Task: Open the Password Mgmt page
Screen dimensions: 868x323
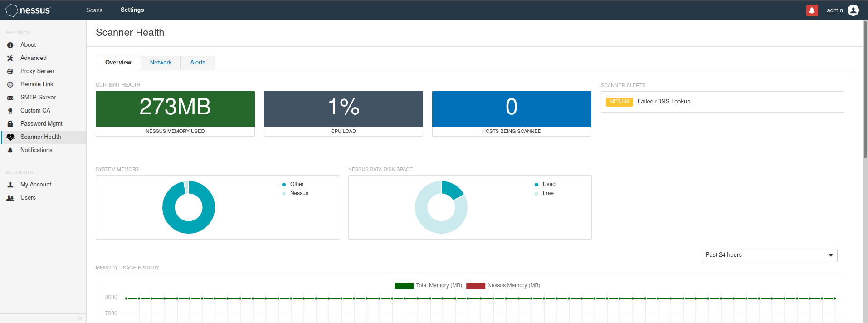Action: 41,123
